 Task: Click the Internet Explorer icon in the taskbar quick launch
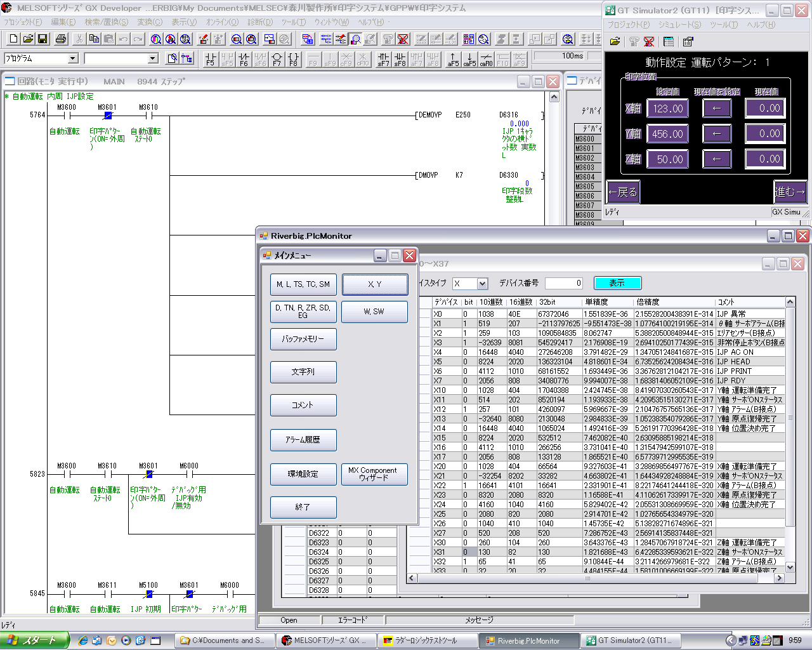(x=83, y=640)
